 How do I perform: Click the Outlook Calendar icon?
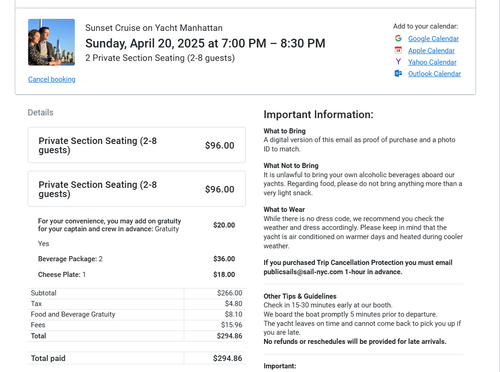pos(398,73)
